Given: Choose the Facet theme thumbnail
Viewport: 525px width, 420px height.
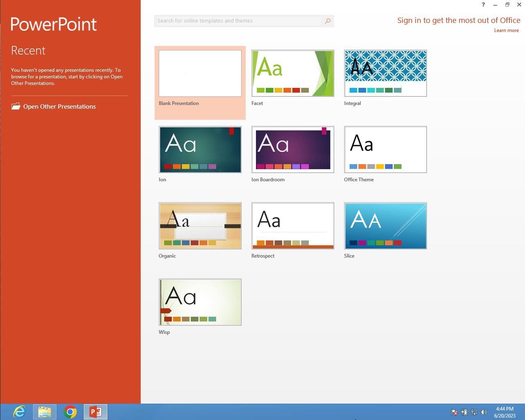Looking at the screenshot, I should point(293,73).
